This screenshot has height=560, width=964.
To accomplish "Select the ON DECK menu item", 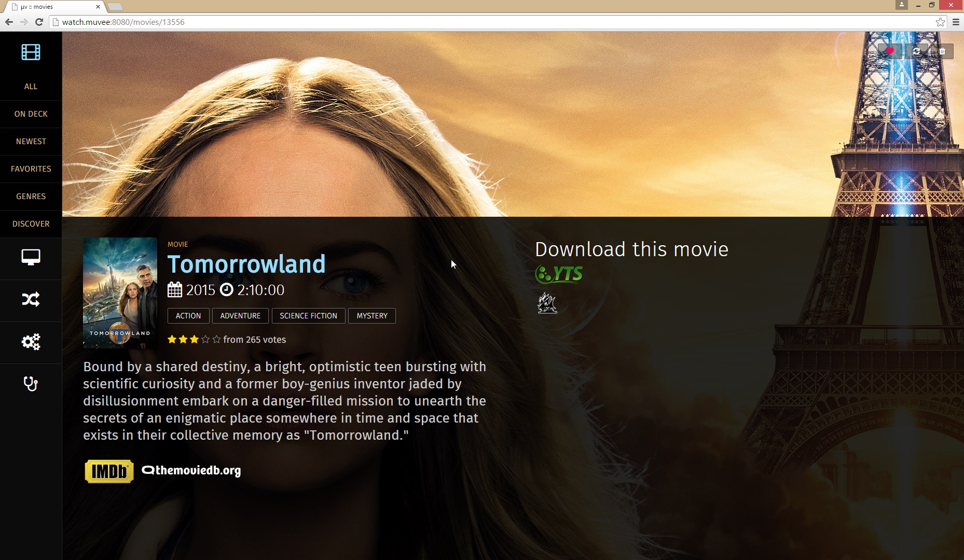I will [31, 114].
